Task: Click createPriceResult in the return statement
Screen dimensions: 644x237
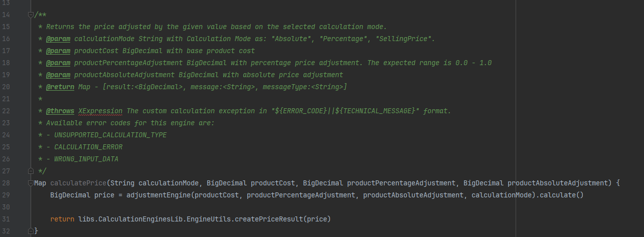Action: pyautogui.click(x=269, y=219)
